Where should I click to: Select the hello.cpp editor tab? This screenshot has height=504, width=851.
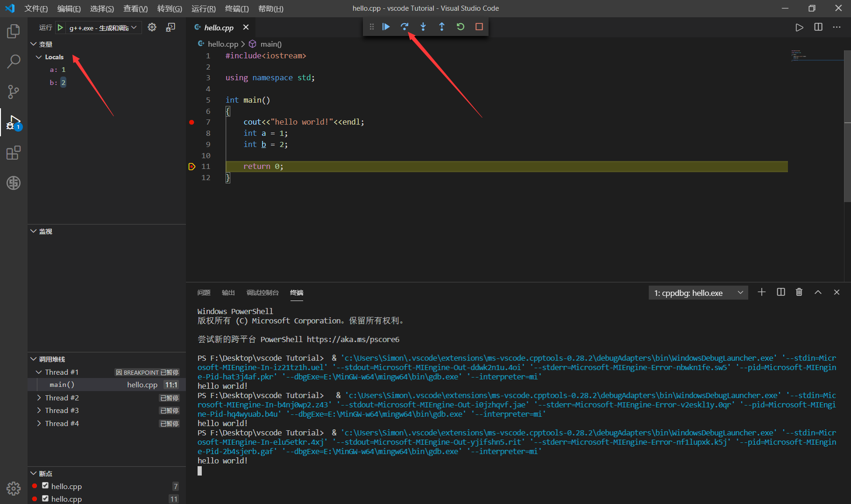pos(220,28)
